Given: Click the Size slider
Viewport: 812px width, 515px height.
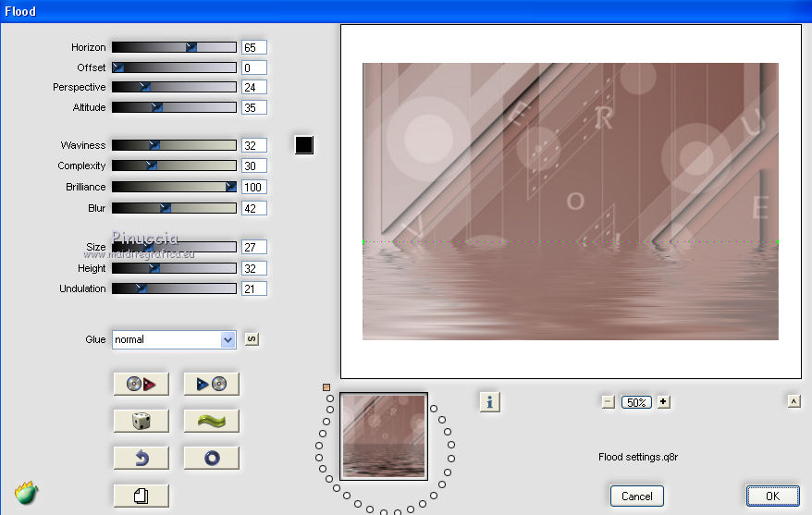Looking at the screenshot, I should 174,247.
